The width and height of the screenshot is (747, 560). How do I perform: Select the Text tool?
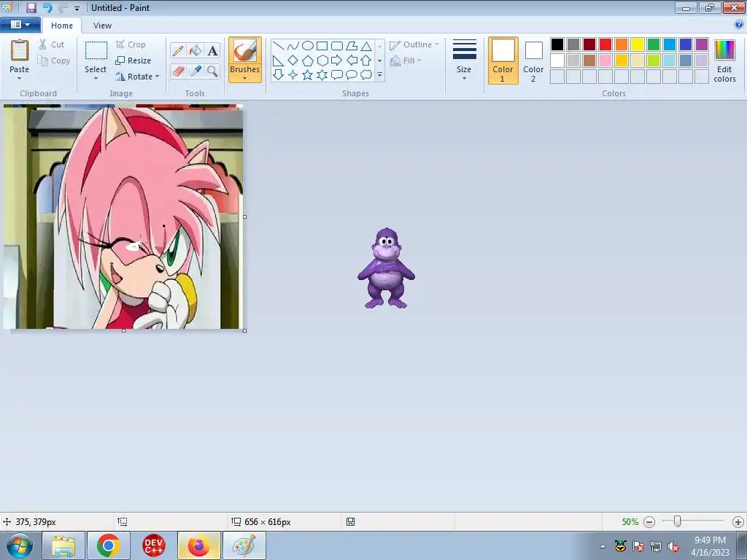(212, 50)
